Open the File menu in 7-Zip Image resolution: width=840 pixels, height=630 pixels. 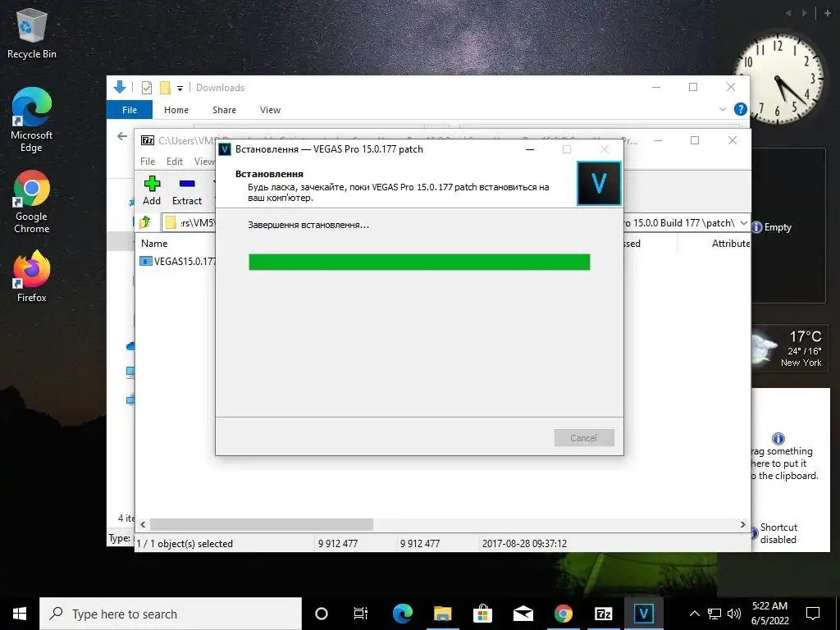tap(148, 162)
